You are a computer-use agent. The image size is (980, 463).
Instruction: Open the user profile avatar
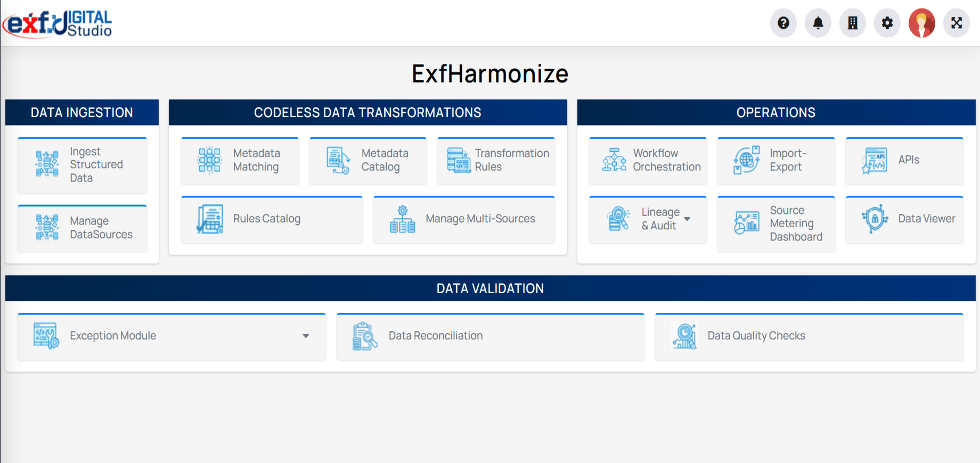922,23
